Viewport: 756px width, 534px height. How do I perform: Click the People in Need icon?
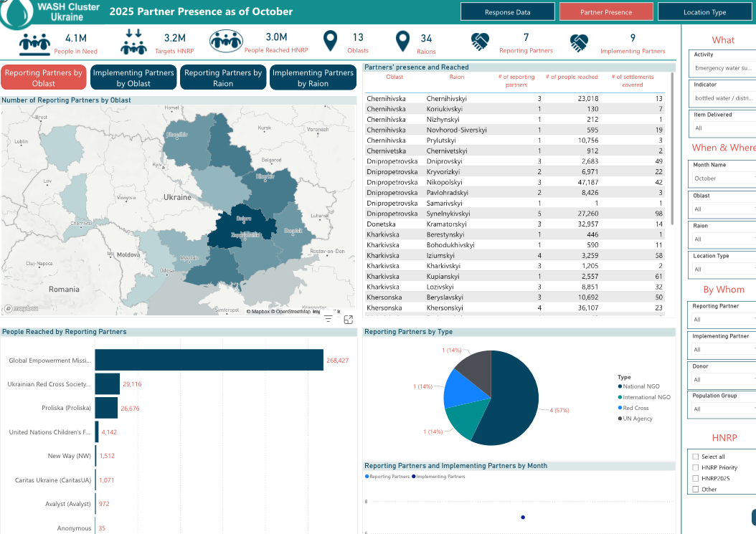(x=35, y=43)
